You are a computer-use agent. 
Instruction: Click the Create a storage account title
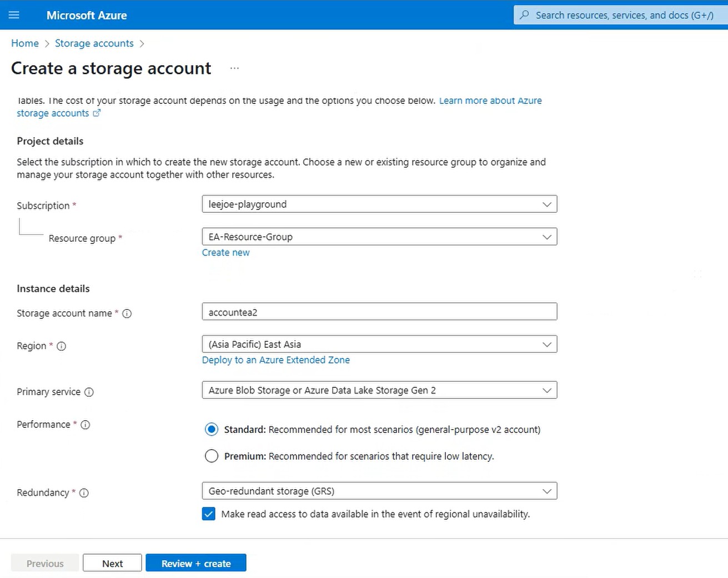(x=111, y=68)
